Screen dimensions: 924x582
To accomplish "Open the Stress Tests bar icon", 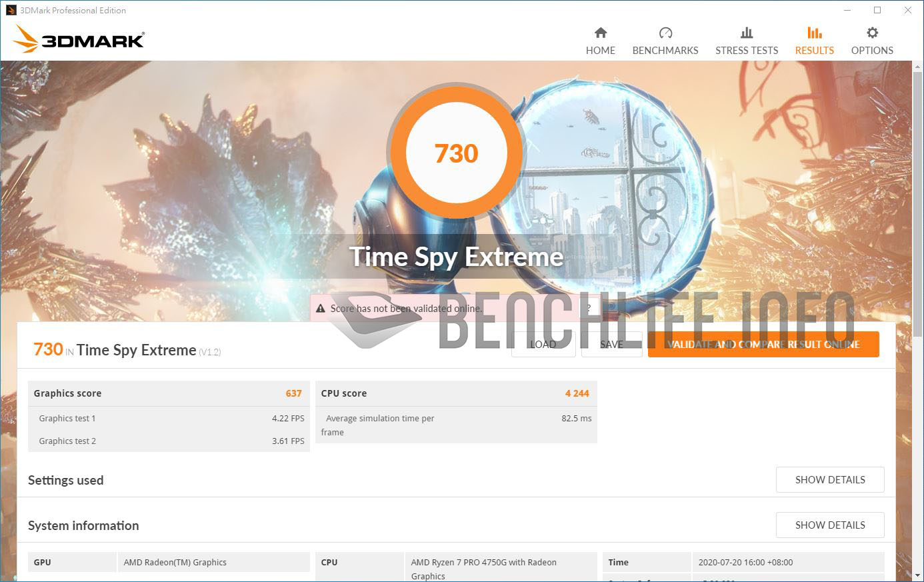I will [746, 33].
